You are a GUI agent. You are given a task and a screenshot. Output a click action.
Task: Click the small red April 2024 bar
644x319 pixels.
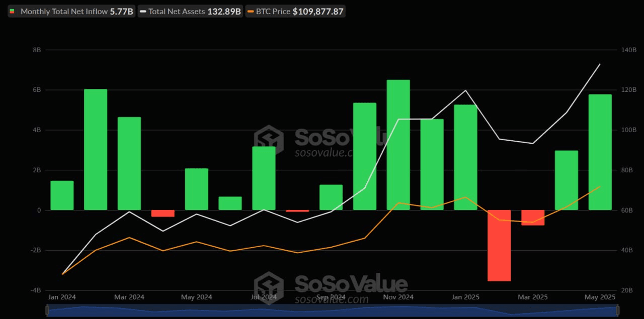(x=163, y=214)
